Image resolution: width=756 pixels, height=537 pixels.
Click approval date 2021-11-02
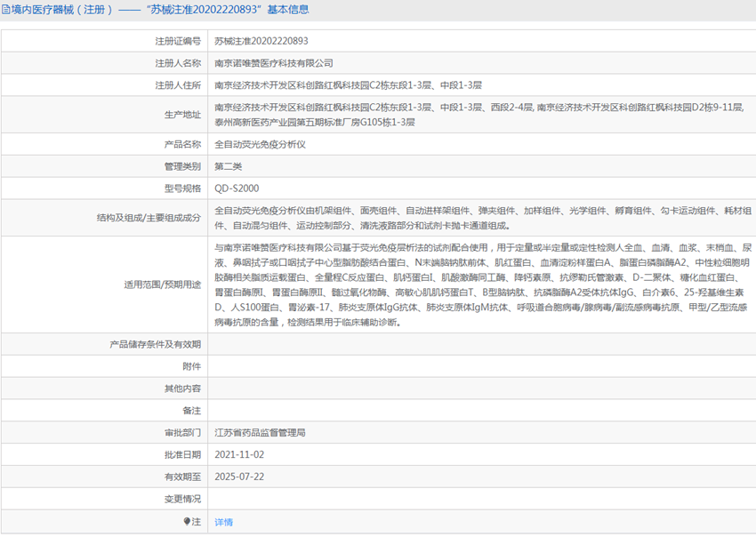[x=239, y=454]
